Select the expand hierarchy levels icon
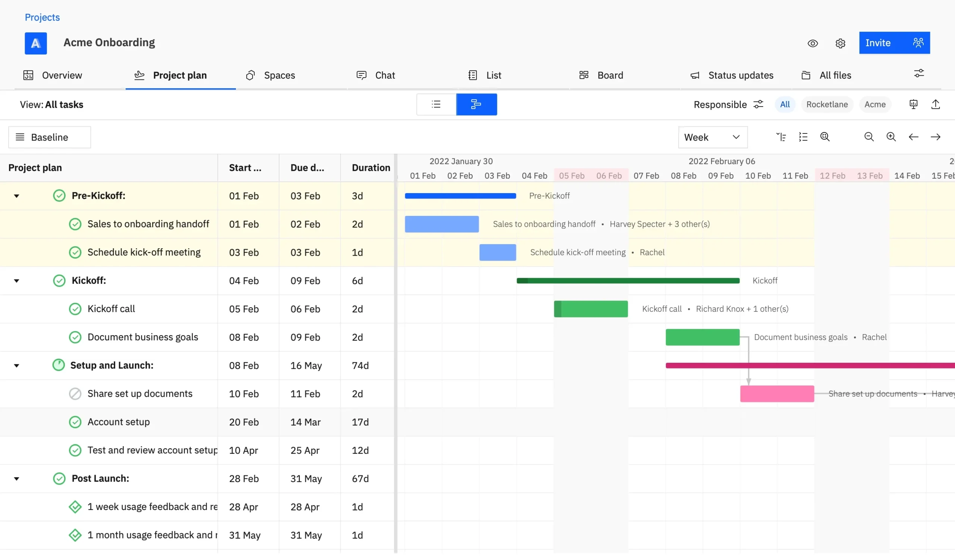 pyautogui.click(x=782, y=137)
